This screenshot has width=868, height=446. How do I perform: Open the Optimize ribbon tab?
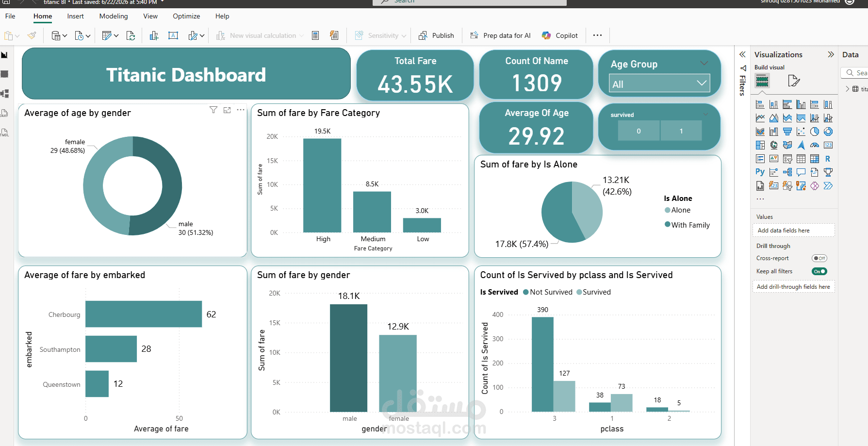click(x=186, y=16)
